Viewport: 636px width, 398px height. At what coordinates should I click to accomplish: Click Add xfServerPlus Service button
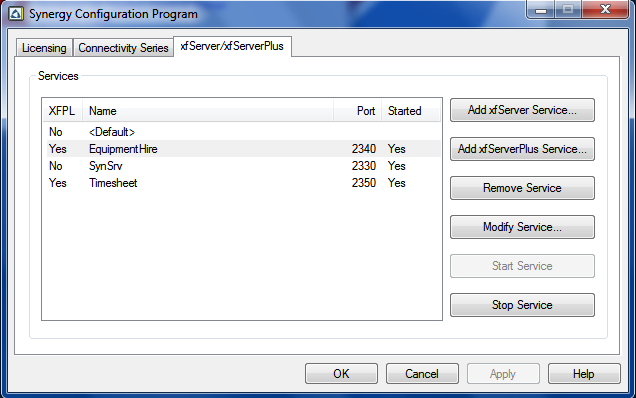pyautogui.click(x=522, y=149)
